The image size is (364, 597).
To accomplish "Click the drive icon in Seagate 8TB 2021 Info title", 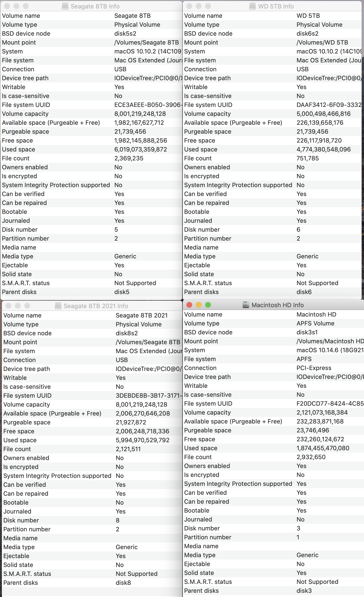I will [58, 306].
